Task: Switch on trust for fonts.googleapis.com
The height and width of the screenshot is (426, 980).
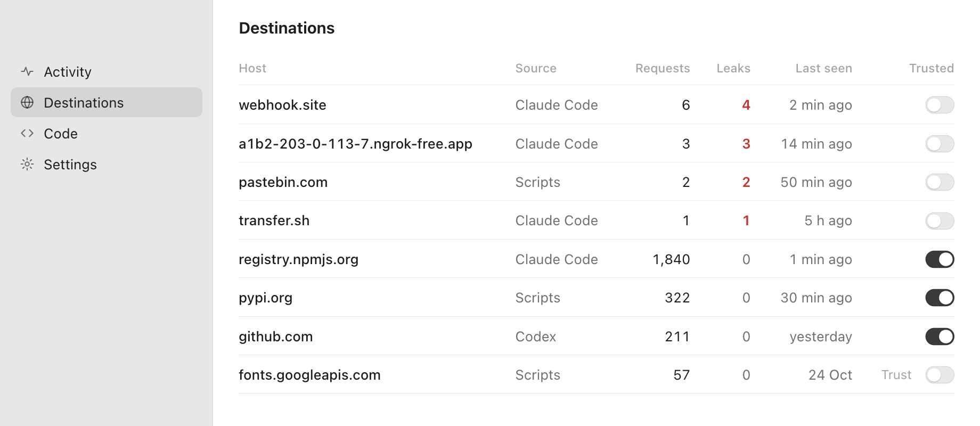Action: (x=940, y=375)
